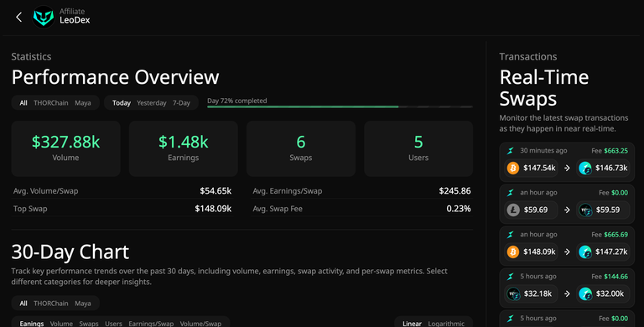Screen dimensions: 644x327
Task: Click destination token icon beside $59.59
Action: click(x=584, y=210)
